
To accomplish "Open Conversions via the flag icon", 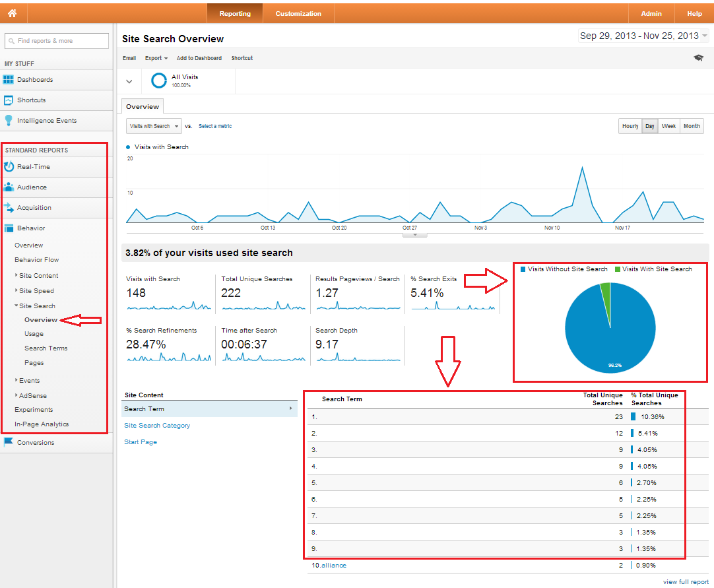I will (9, 442).
